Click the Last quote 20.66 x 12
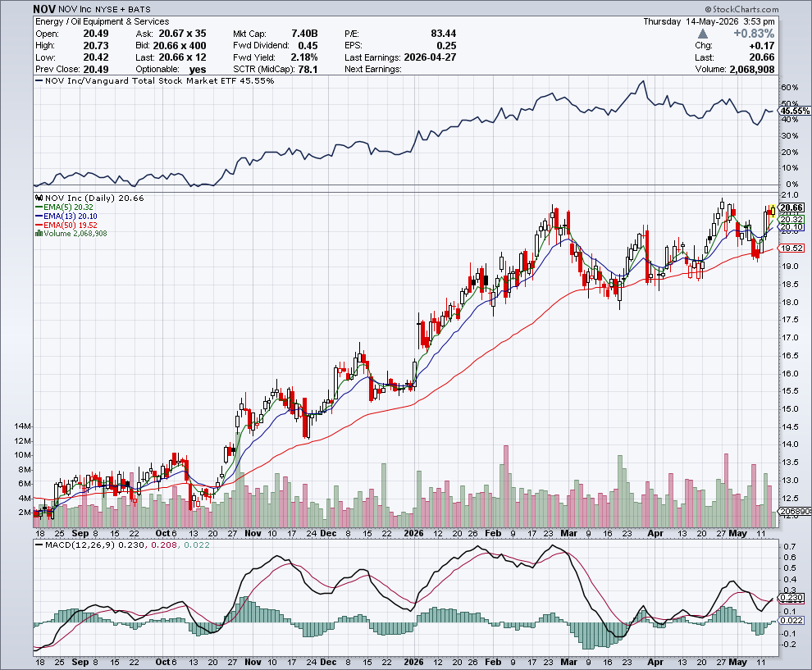Image resolution: width=812 pixels, height=670 pixels. pos(182,57)
